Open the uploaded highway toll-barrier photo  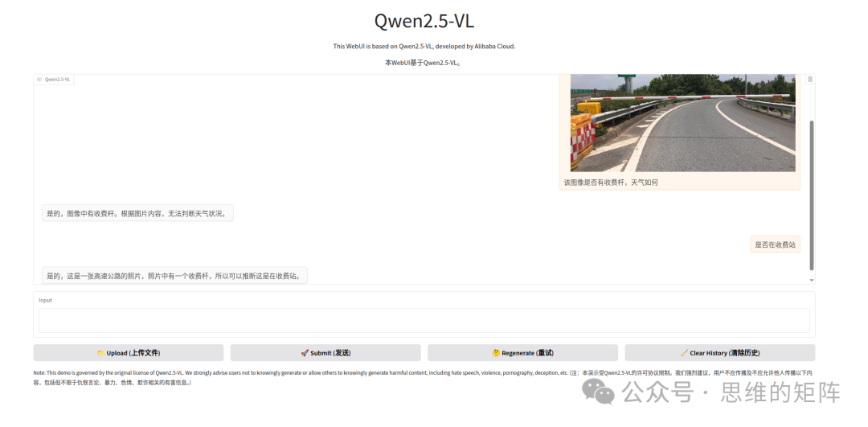pyautogui.click(x=682, y=122)
